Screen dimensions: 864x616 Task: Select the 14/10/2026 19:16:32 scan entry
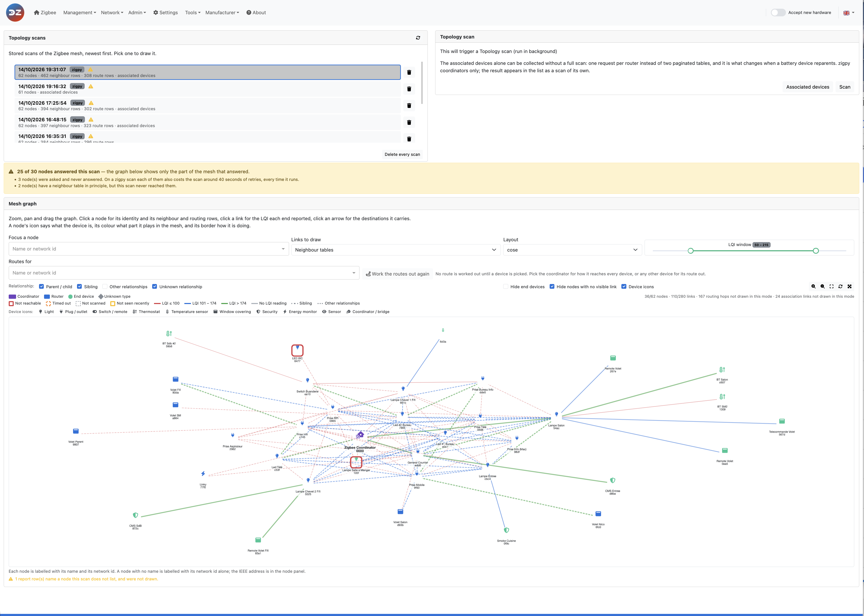point(208,89)
